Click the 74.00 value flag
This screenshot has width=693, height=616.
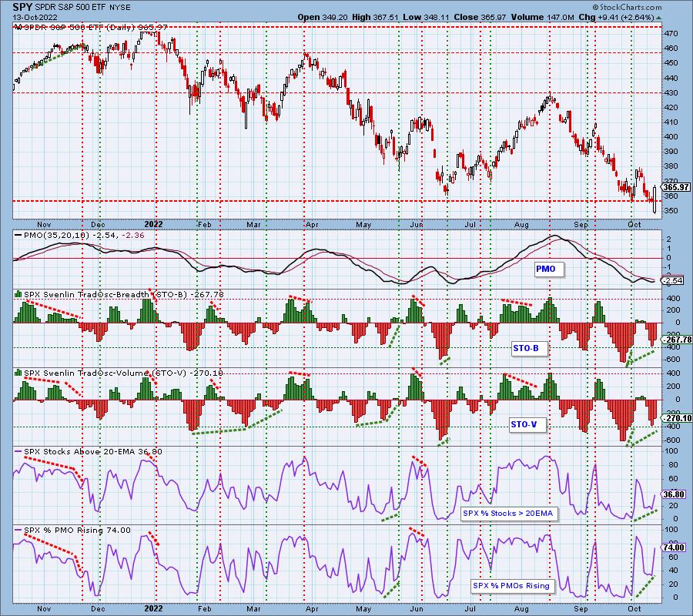[674, 547]
